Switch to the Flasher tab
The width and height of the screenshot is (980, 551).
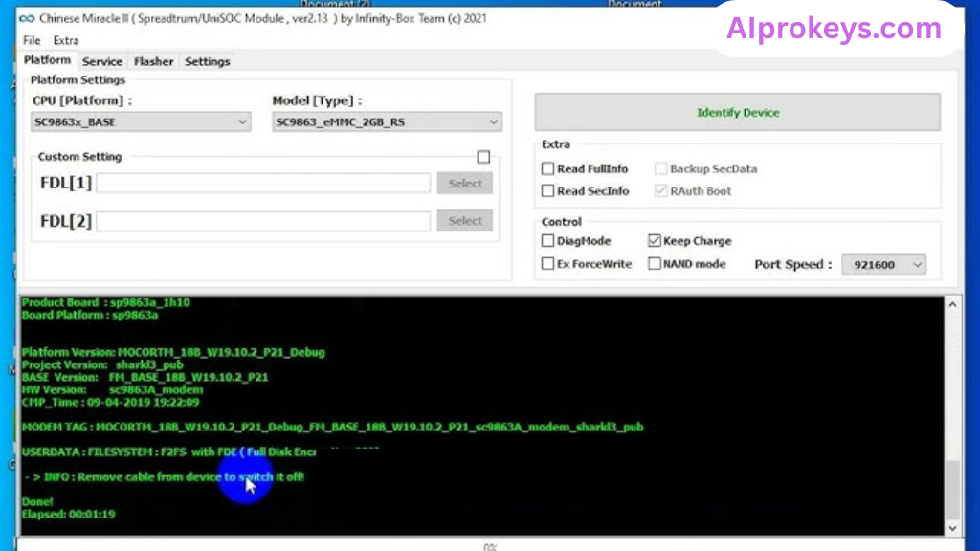[154, 61]
